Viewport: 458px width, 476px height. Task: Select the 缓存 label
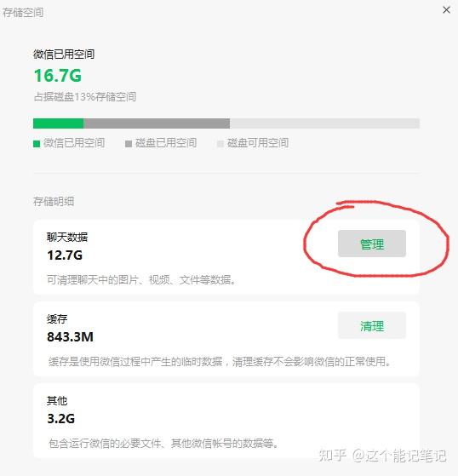click(57, 318)
